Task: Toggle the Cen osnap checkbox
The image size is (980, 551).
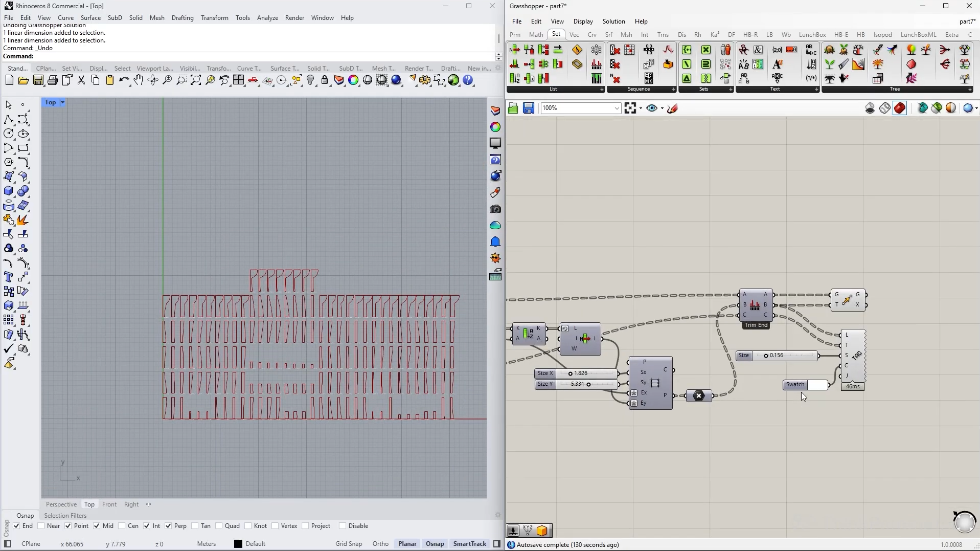Action: pyautogui.click(x=122, y=526)
